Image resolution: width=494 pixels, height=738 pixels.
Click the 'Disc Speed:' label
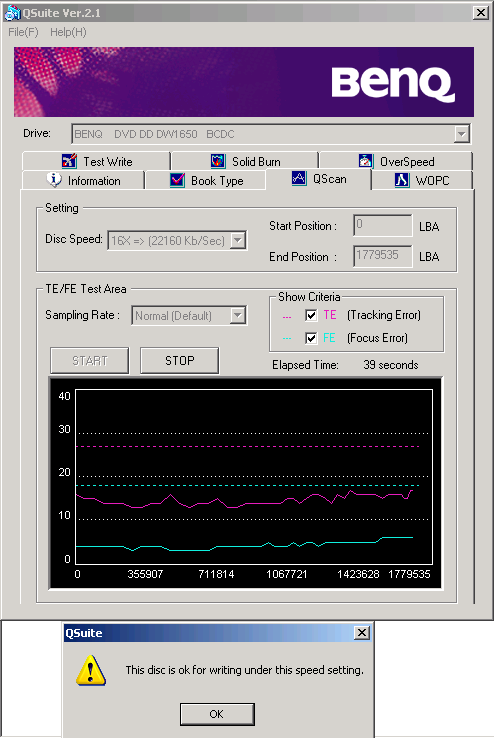74,239
